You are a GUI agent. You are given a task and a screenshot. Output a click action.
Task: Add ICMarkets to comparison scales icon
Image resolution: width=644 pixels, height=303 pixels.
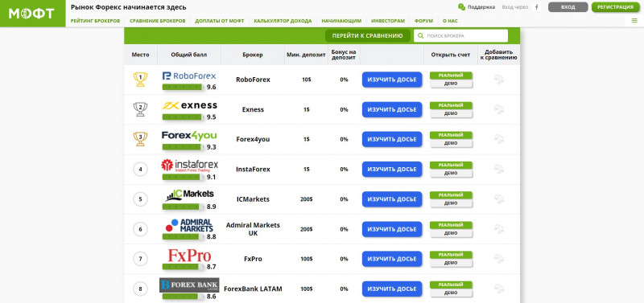[498, 199]
